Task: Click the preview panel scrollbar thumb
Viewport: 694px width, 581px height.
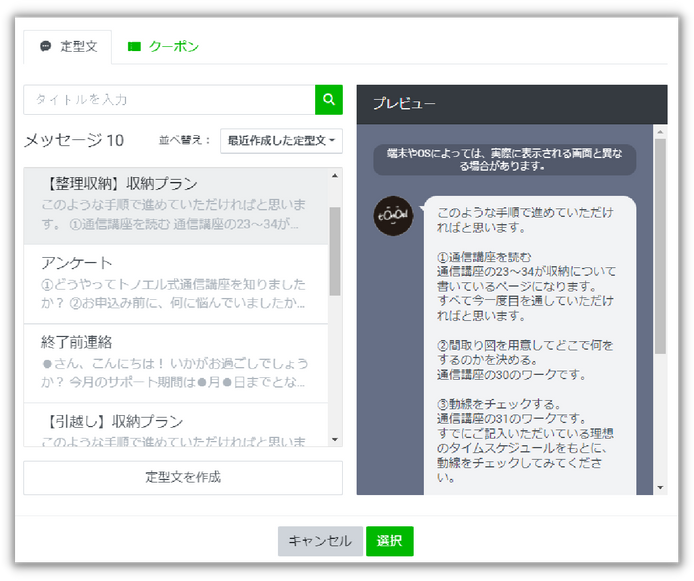Action: pyautogui.click(x=660, y=245)
